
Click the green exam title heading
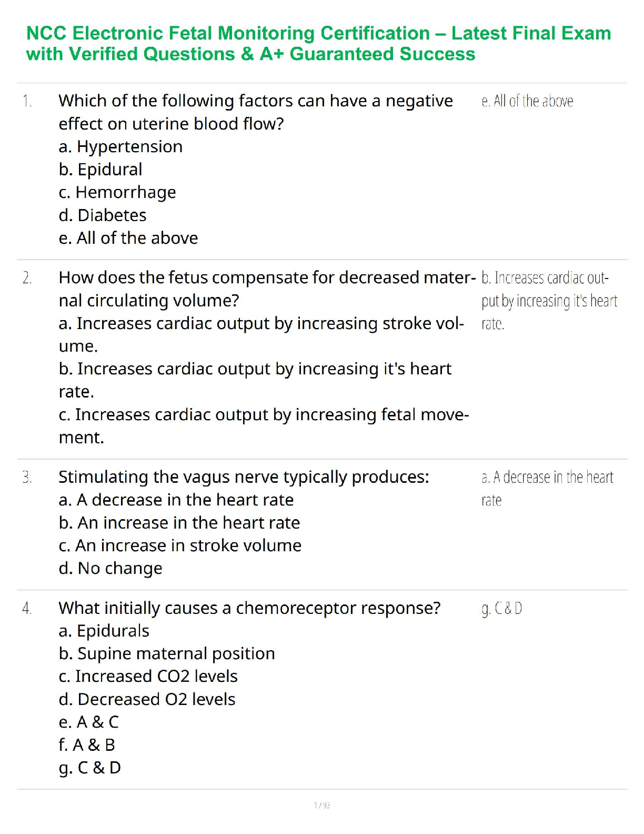(318, 44)
